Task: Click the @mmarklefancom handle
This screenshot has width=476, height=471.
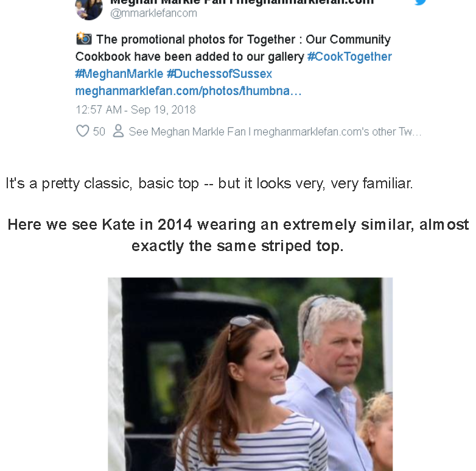Action: click(x=153, y=13)
